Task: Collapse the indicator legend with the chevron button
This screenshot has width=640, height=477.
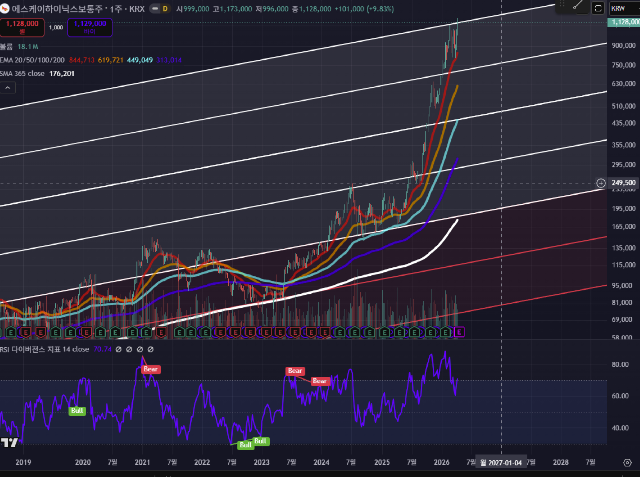Action: click(8, 88)
